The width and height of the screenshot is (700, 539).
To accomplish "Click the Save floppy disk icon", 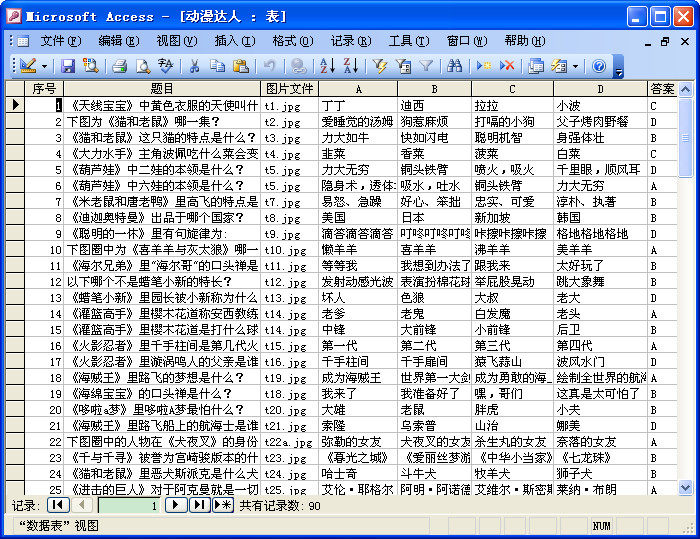I will point(68,66).
